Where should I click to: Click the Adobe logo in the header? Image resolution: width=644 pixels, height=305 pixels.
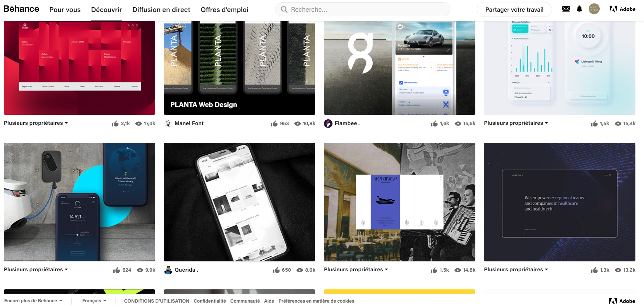(622, 9)
